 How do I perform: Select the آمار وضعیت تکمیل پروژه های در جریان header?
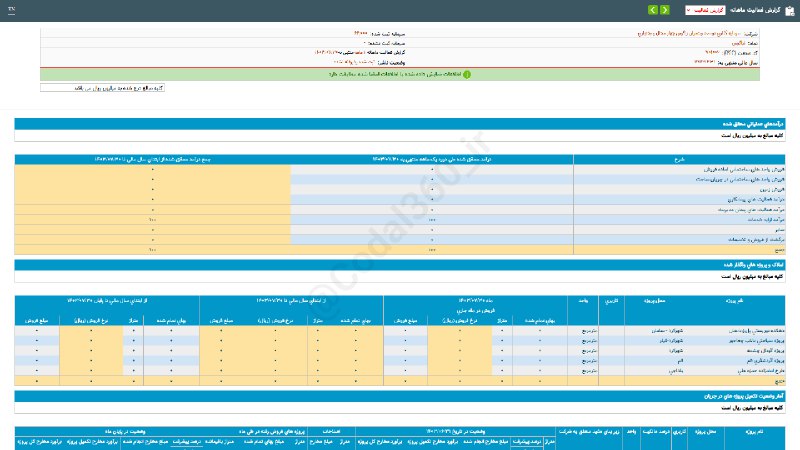point(399,396)
